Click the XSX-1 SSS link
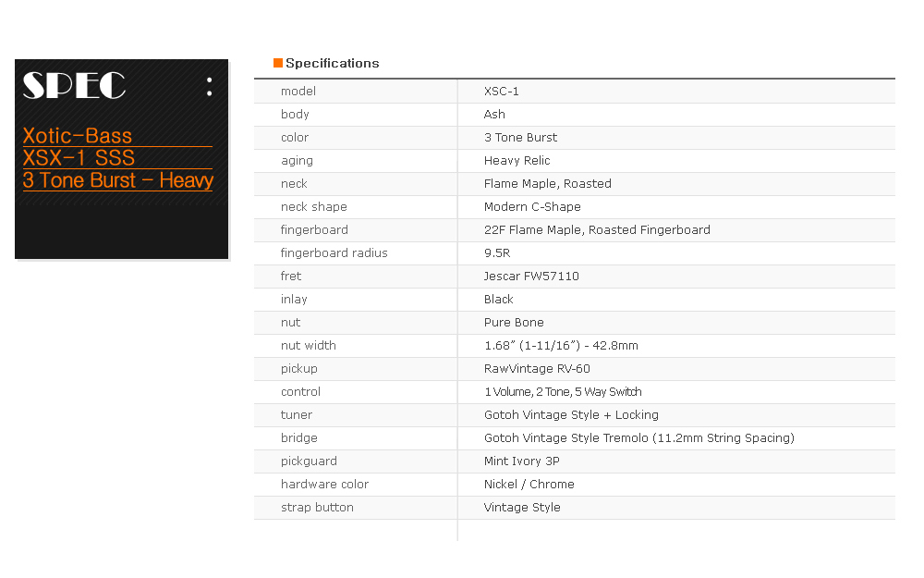924x578 pixels. (79, 158)
